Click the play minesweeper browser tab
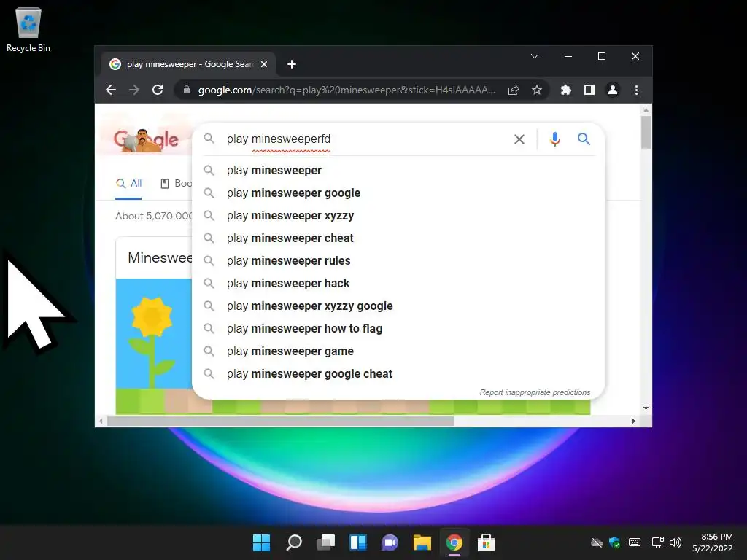This screenshot has width=747, height=560. click(x=189, y=64)
